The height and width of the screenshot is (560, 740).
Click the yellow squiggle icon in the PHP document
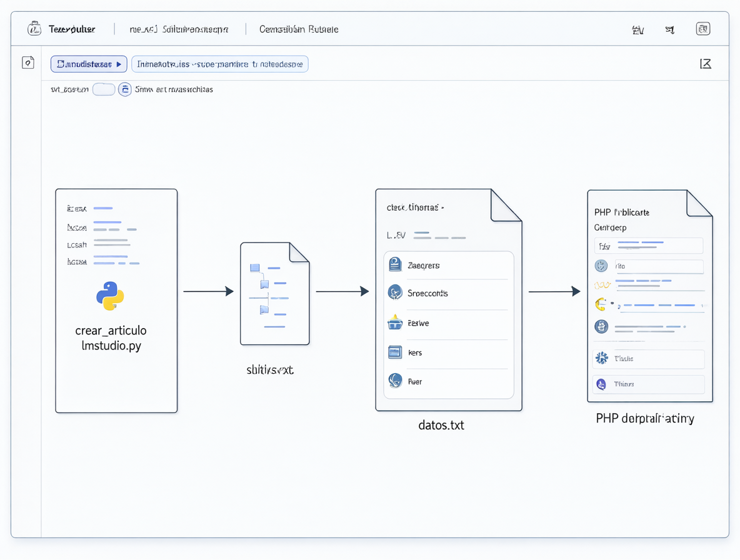(x=602, y=285)
